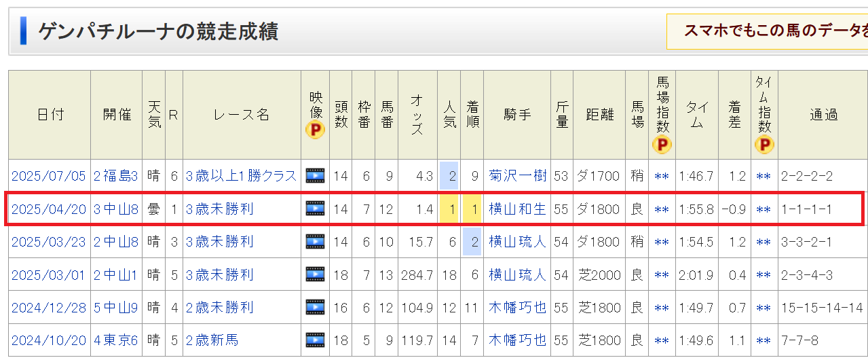
Task: Click distance cell 芝2000
Action: [x=600, y=275]
